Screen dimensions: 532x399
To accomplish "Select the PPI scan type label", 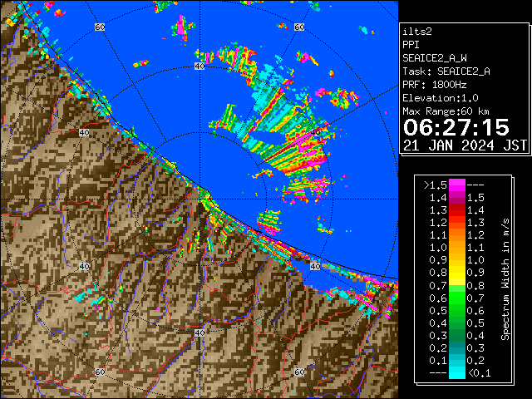I will click(x=411, y=45).
